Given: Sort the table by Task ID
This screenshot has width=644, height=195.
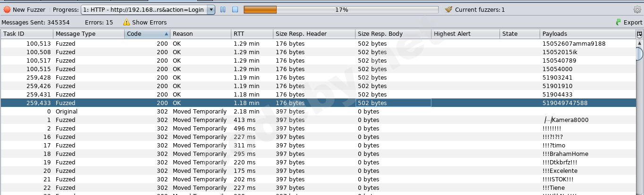Looking at the screenshot, I should [26, 34].
